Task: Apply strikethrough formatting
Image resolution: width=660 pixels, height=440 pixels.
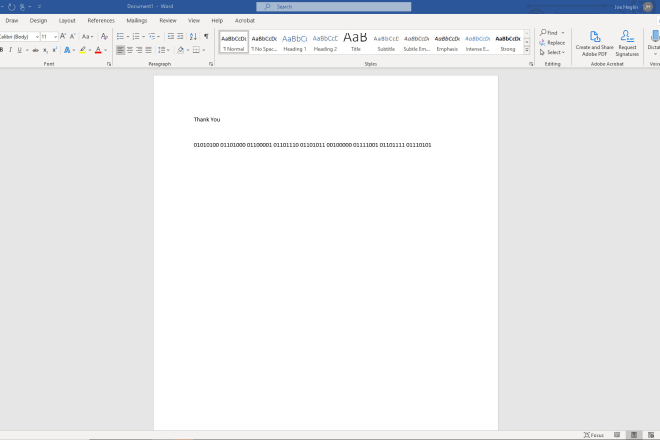Action: [35, 50]
